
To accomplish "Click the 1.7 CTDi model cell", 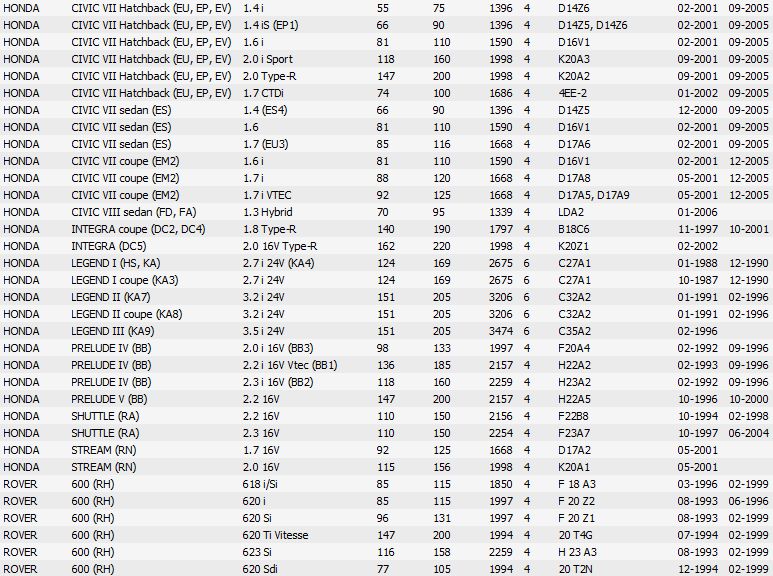I will (263, 93).
